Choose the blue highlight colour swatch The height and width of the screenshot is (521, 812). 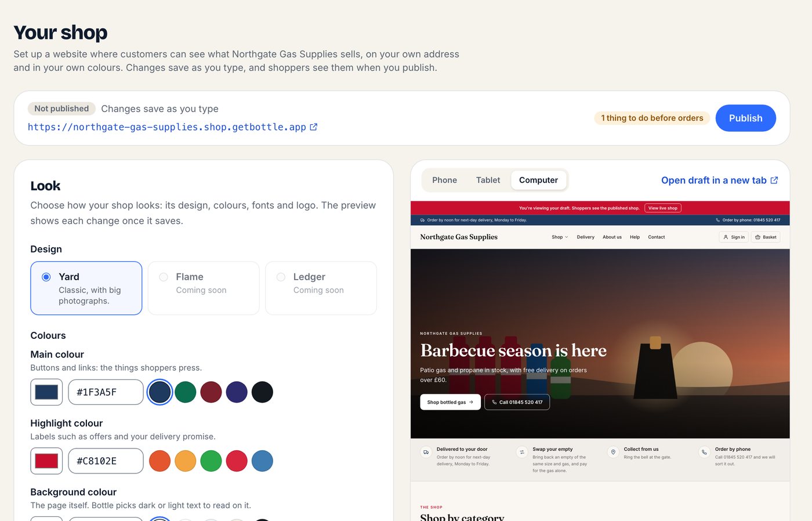(x=262, y=461)
